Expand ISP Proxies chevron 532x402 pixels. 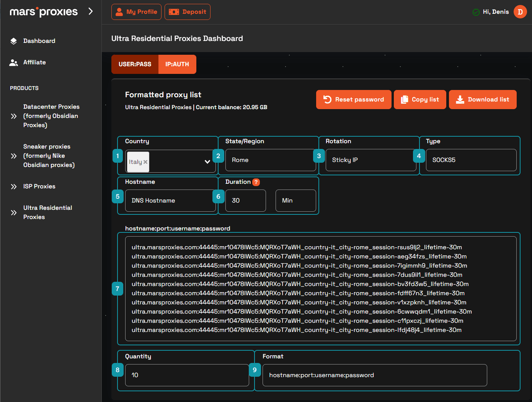(14, 186)
